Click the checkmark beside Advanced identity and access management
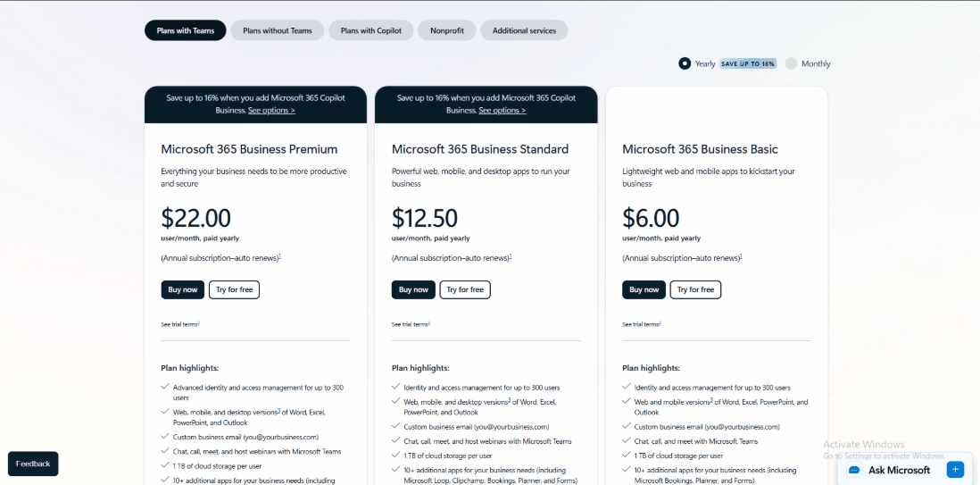The width and height of the screenshot is (980, 485). pos(165,388)
